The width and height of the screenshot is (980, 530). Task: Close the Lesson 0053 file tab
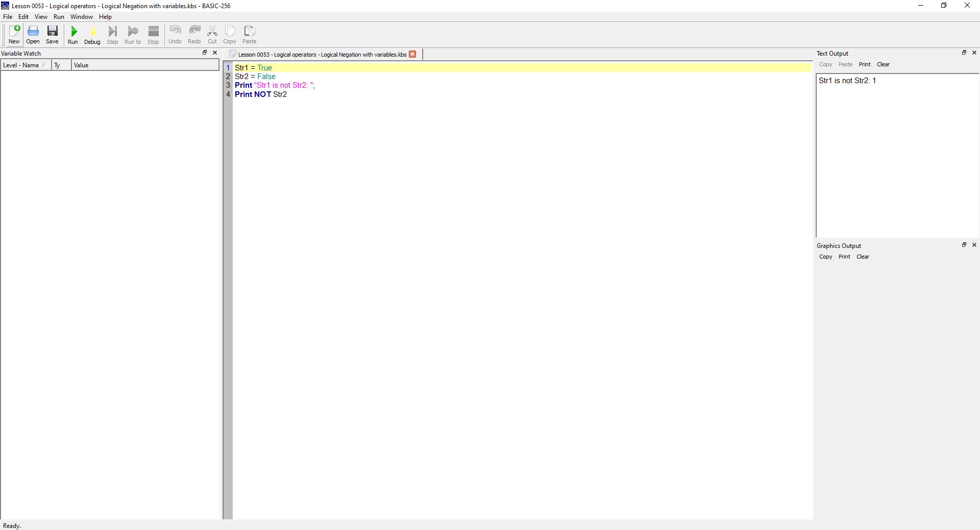(x=412, y=54)
